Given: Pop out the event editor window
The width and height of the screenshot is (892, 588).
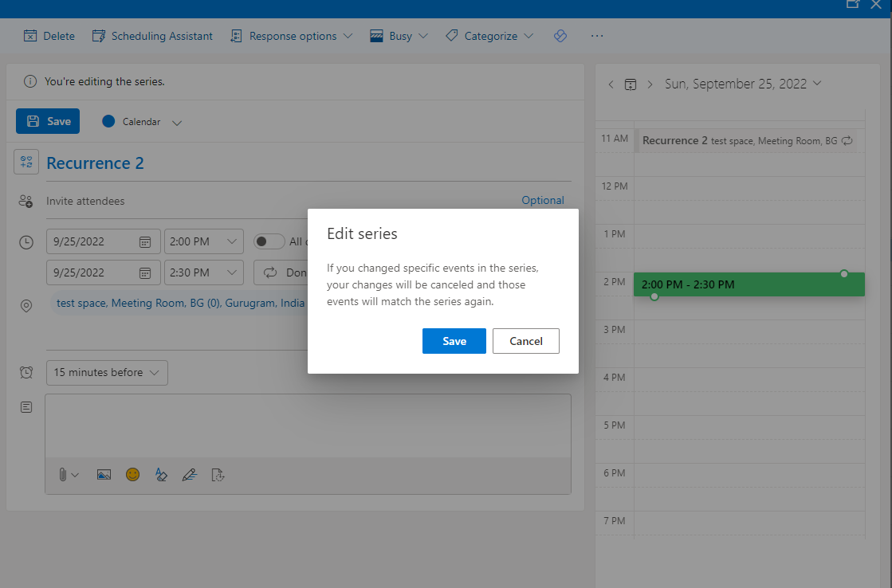Looking at the screenshot, I should coord(852,4).
